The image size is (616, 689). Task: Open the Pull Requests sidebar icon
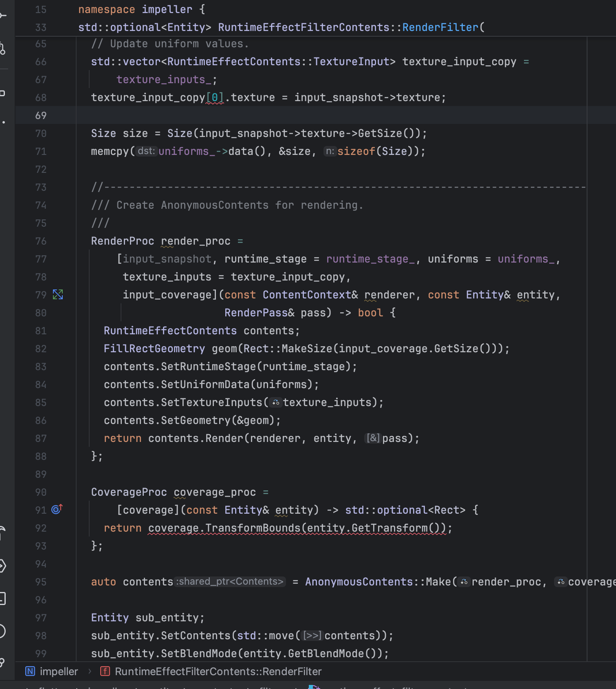[2, 49]
